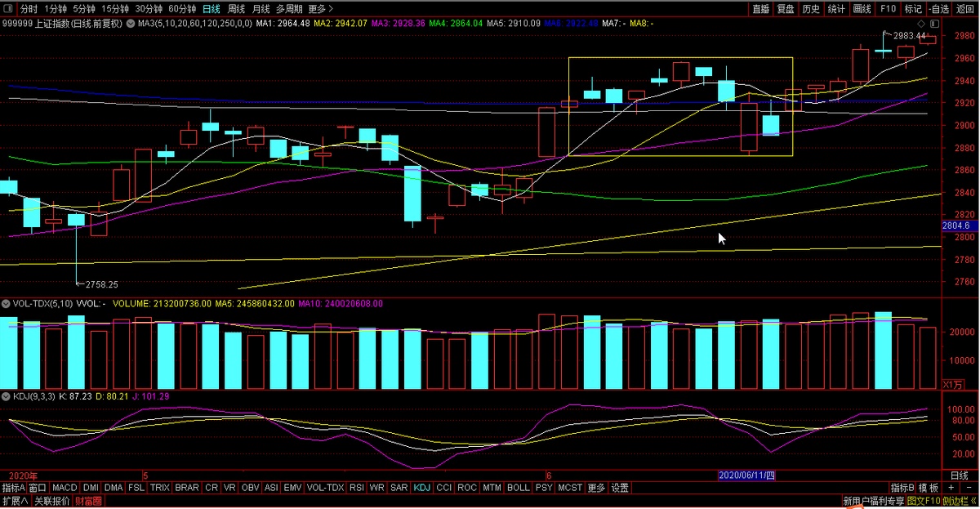Click the small panel icon beside the diamond
Screen dimensions: 980x509
pos(933,24)
